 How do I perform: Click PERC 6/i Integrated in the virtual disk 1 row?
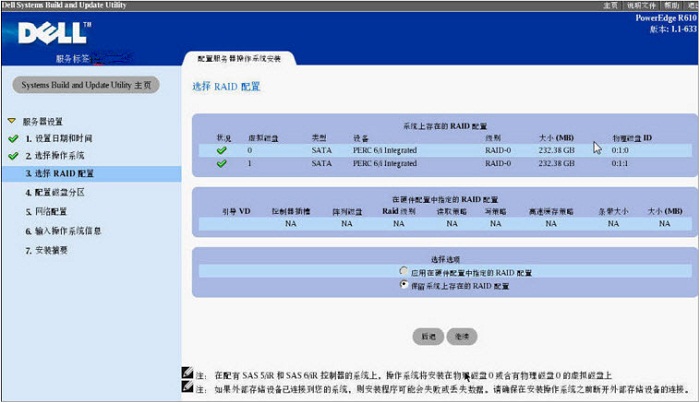[x=385, y=163]
